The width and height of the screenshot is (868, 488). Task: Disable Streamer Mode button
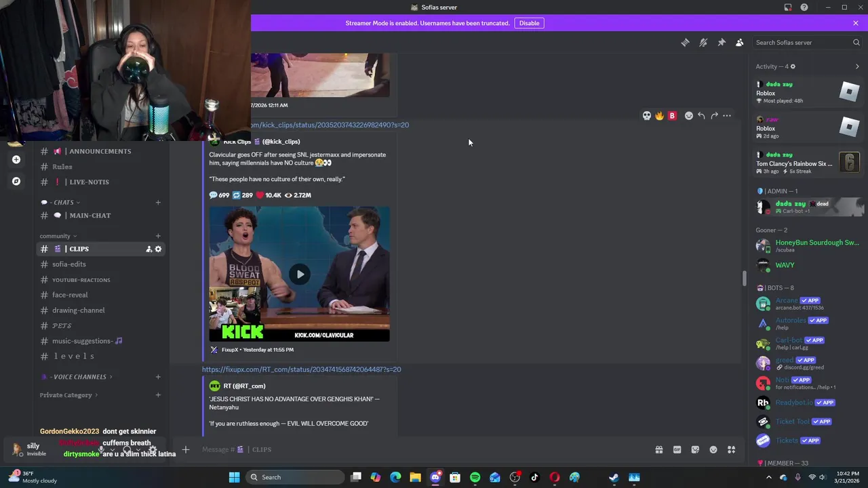529,23
